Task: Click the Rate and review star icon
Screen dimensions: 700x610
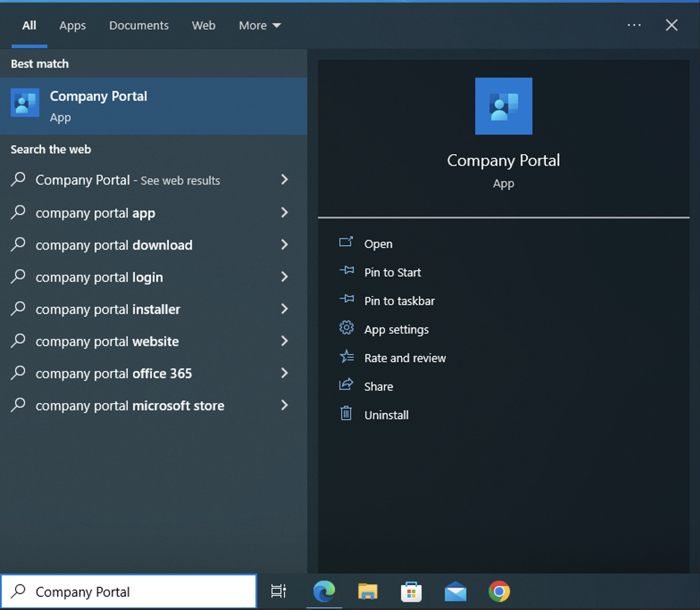Action: tap(347, 357)
